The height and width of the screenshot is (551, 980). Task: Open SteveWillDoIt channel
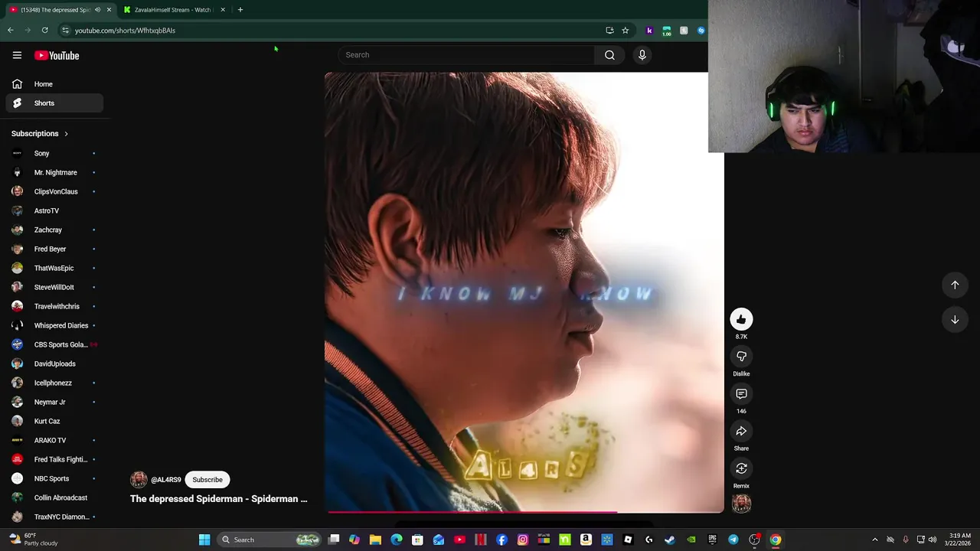tap(54, 287)
